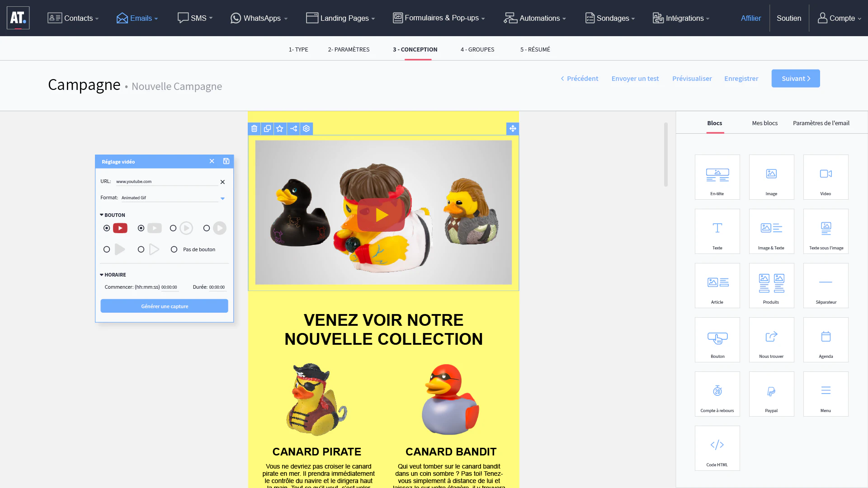Switch to the Mes blocs tab
The width and height of the screenshot is (868, 488).
pyautogui.click(x=765, y=123)
